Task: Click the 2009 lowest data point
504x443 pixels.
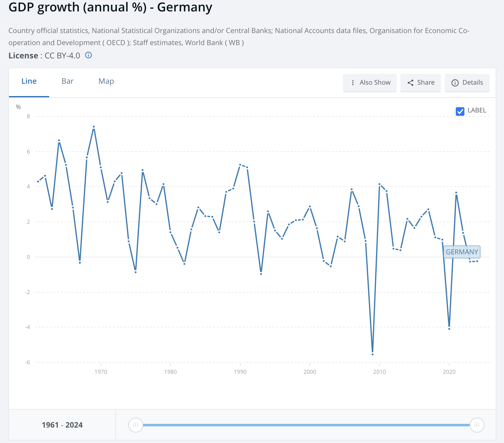Action: 373,354
